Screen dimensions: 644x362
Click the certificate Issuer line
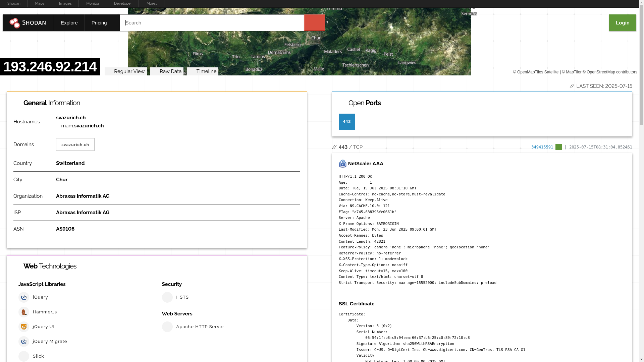pos(441,350)
